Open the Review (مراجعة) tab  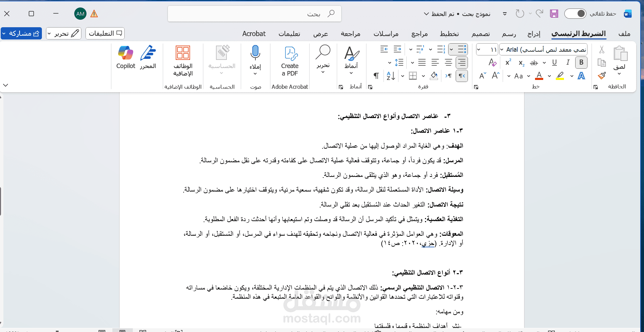coord(350,34)
